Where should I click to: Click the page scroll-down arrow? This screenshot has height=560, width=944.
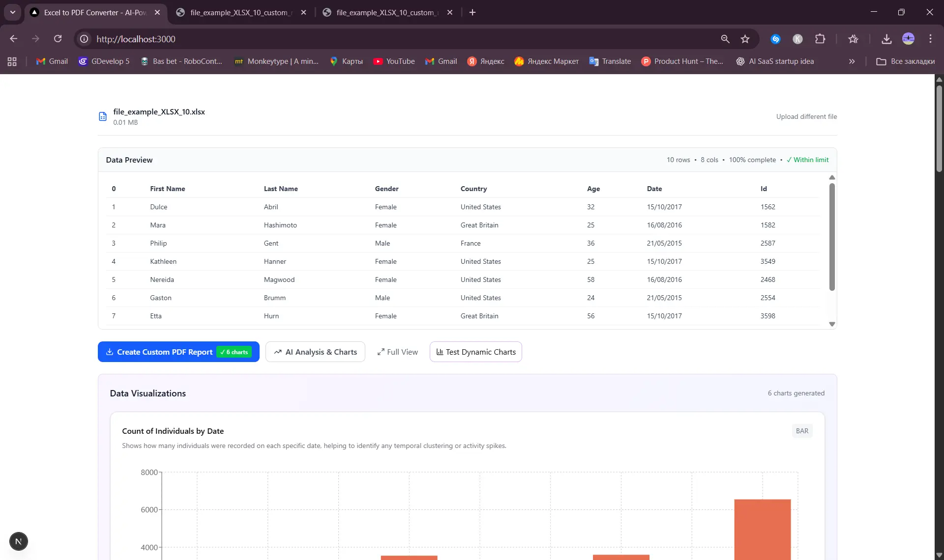(x=939, y=556)
